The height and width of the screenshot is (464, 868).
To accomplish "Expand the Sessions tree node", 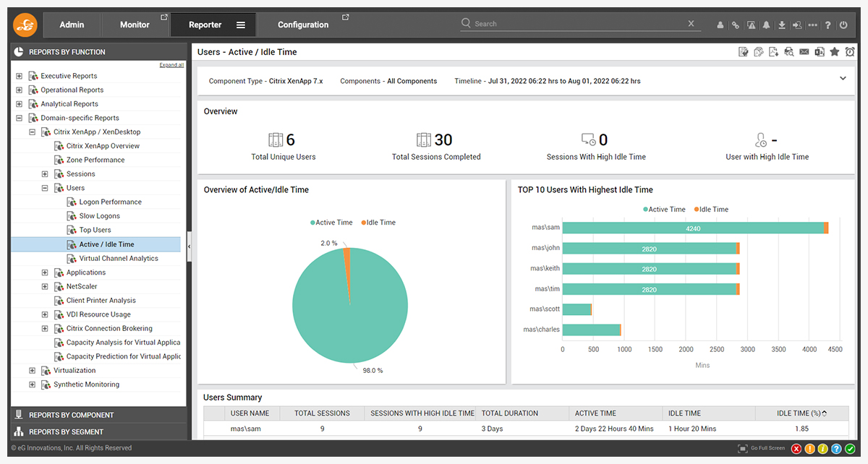I will 45,174.
